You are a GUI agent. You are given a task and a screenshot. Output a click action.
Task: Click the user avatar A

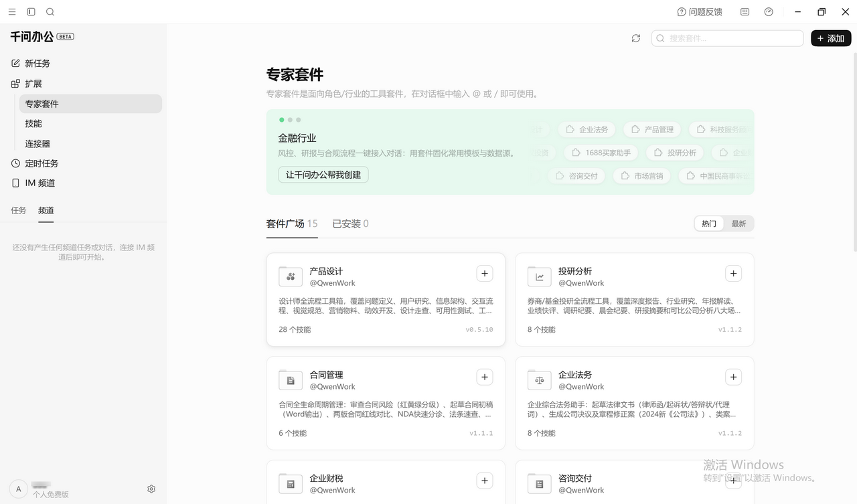18,489
